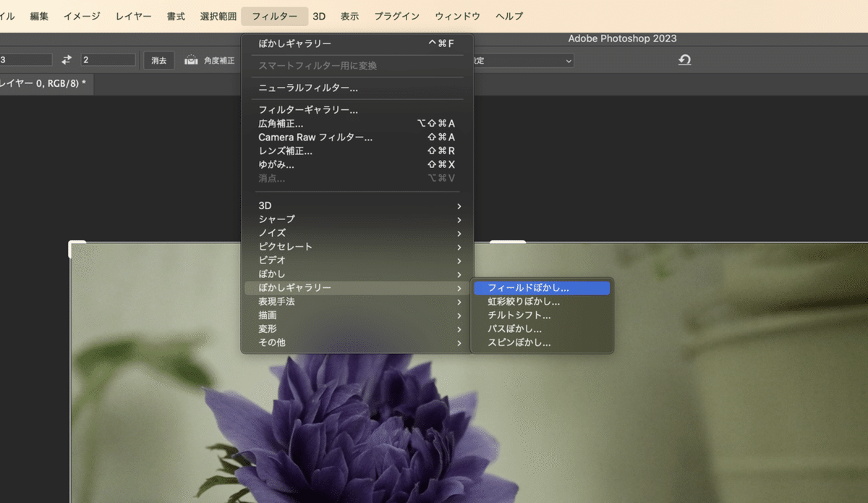Click the 消去 clear button
This screenshot has height=503, width=868.
[159, 61]
